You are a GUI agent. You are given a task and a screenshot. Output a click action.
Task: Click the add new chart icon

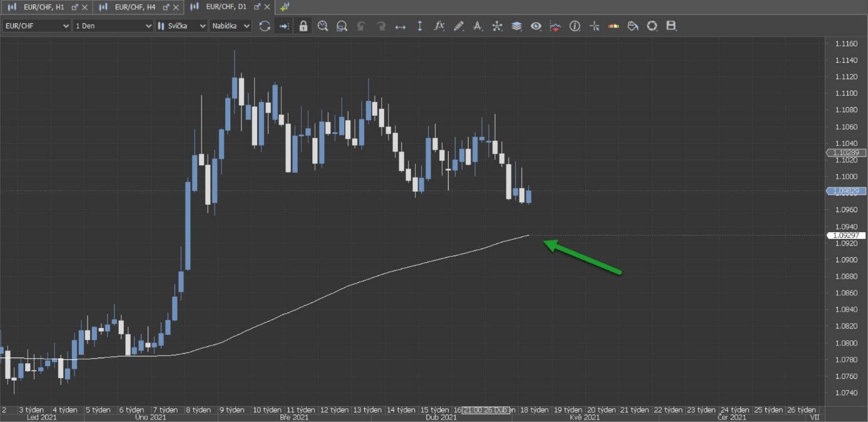[285, 7]
